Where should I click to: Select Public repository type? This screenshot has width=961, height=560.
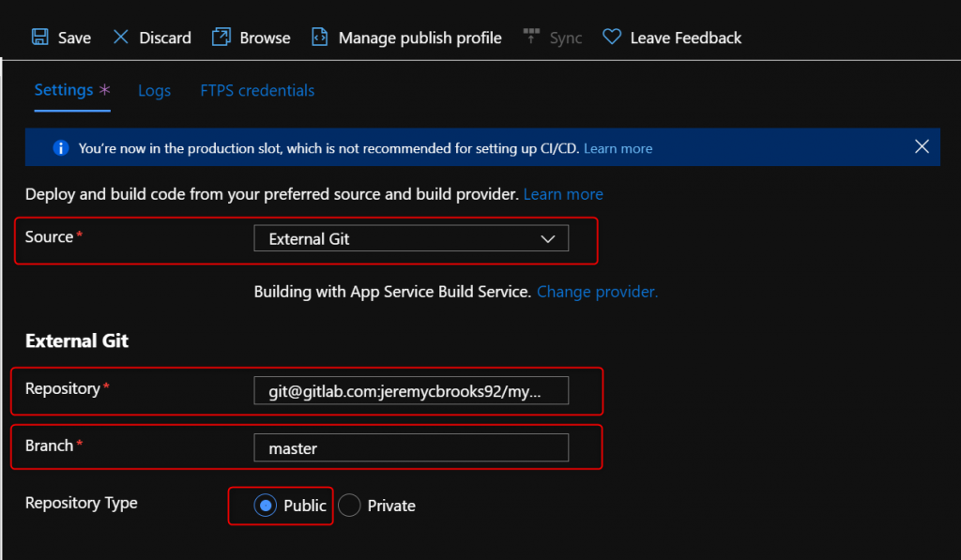tap(266, 506)
